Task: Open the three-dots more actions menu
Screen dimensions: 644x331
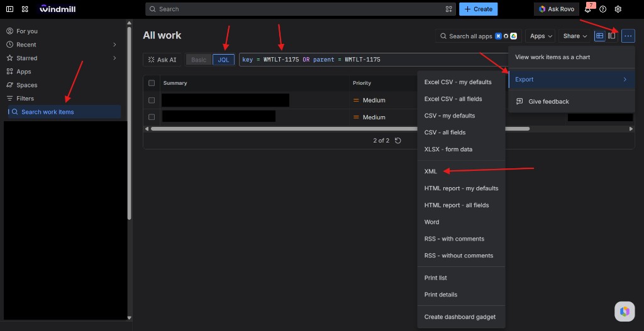Action: click(x=628, y=36)
